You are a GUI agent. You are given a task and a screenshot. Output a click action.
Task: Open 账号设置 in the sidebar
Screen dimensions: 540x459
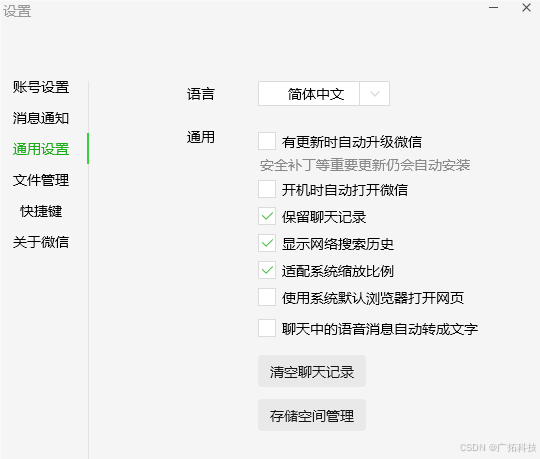click(41, 87)
